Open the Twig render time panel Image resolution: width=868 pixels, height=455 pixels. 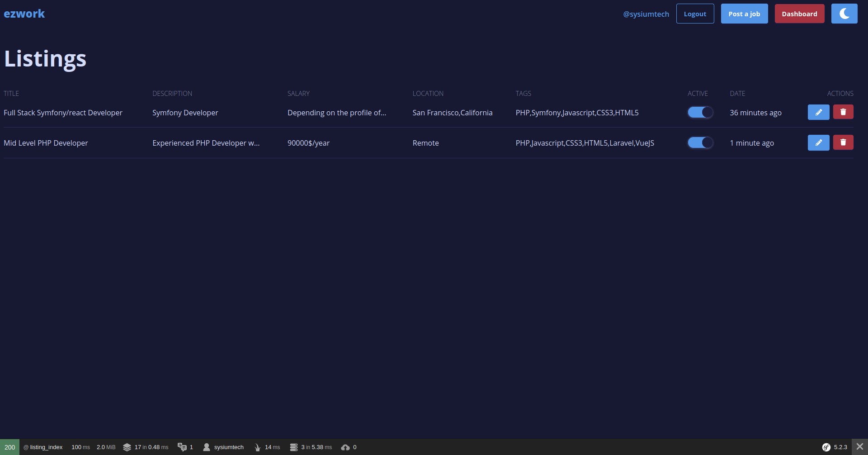[267, 447]
